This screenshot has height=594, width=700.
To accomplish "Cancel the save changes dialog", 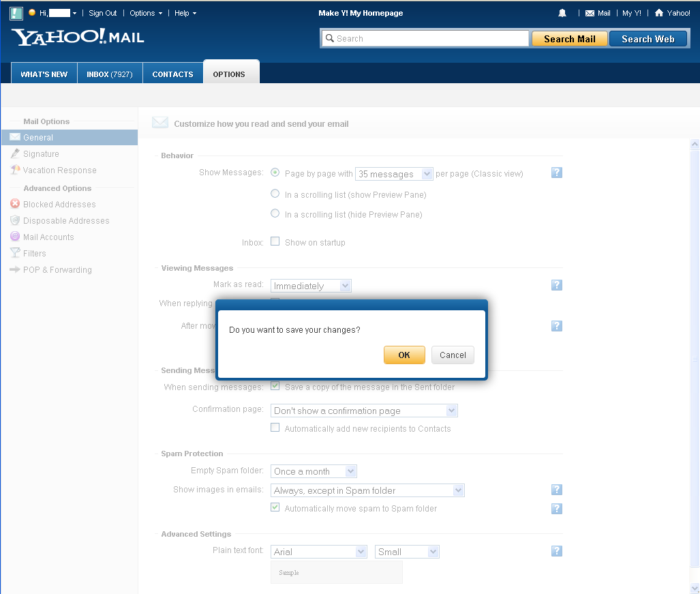I will [x=453, y=355].
